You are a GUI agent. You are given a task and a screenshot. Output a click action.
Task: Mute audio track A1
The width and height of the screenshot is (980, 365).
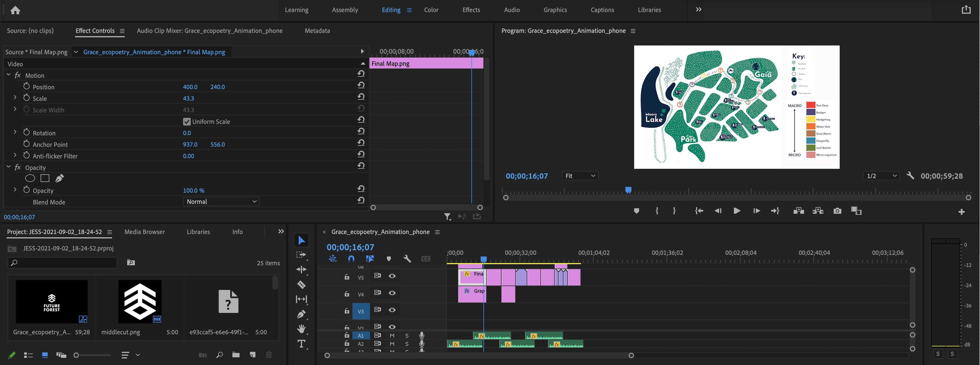392,336
